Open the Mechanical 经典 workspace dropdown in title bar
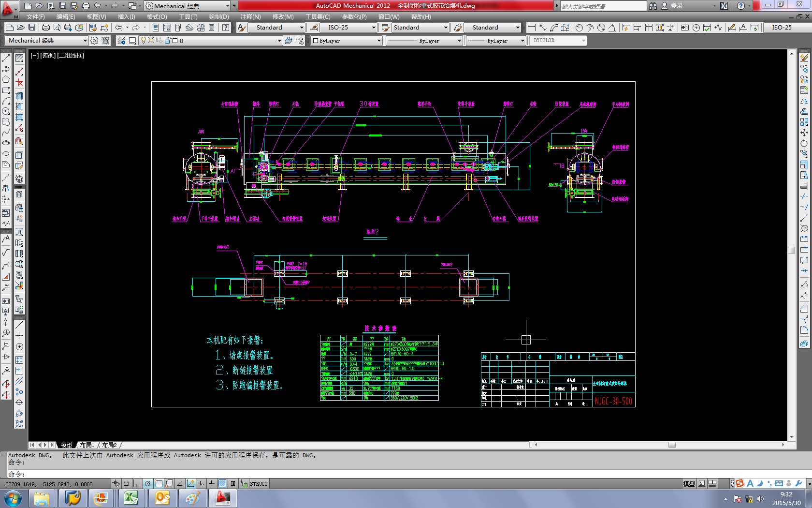This screenshot has height=508, width=812. pos(188,6)
